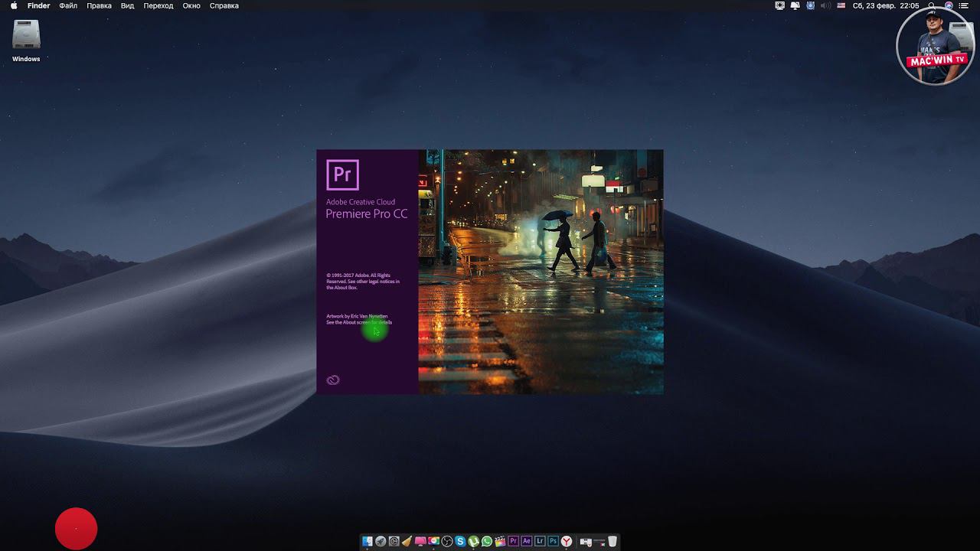The width and height of the screenshot is (980, 551).
Task: Launch Lightroom from the Dock
Action: click(540, 541)
